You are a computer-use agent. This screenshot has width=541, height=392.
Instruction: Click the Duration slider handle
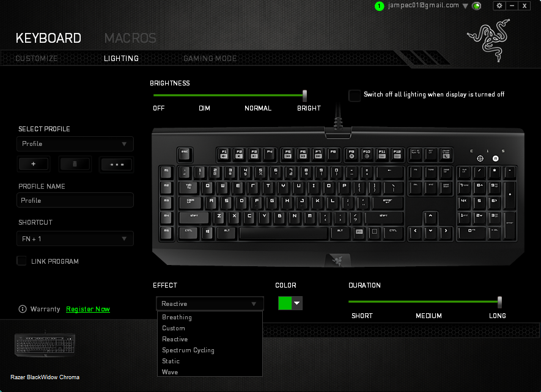tap(499, 302)
